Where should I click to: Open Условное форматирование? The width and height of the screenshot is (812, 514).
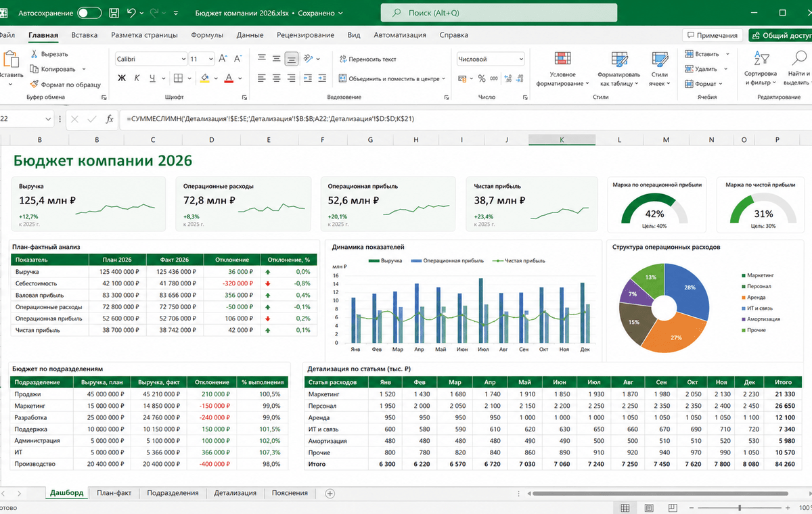tap(562, 70)
